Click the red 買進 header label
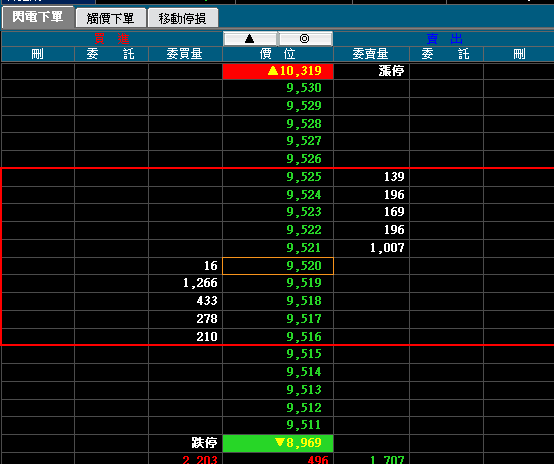The height and width of the screenshot is (464, 554). [x=112, y=39]
